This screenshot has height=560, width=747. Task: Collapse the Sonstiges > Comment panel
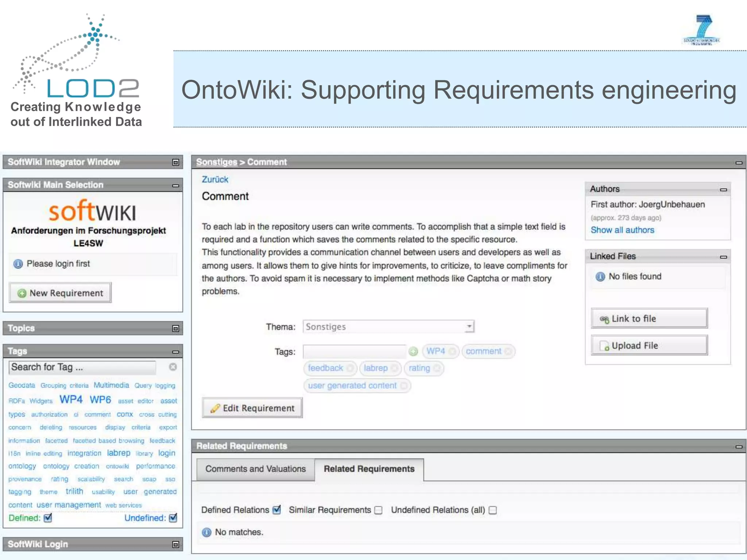click(x=739, y=163)
